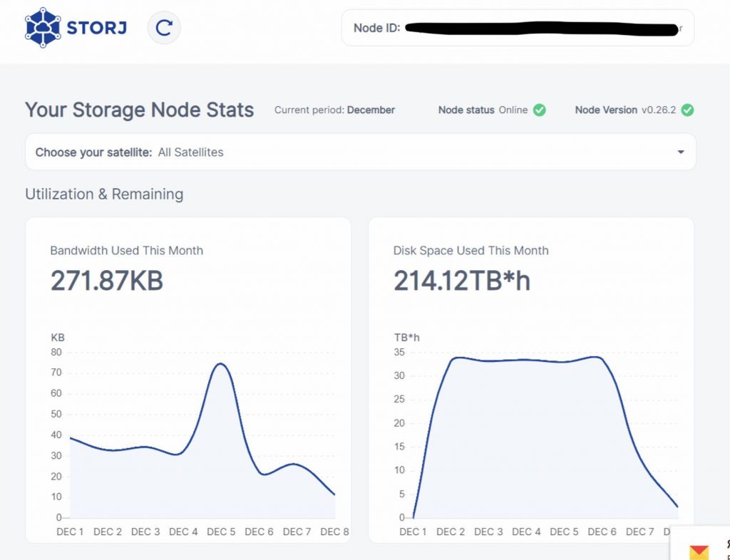
Task: Click the Storj logo icon
Action: pyautogui.click(x=42, y=28)
